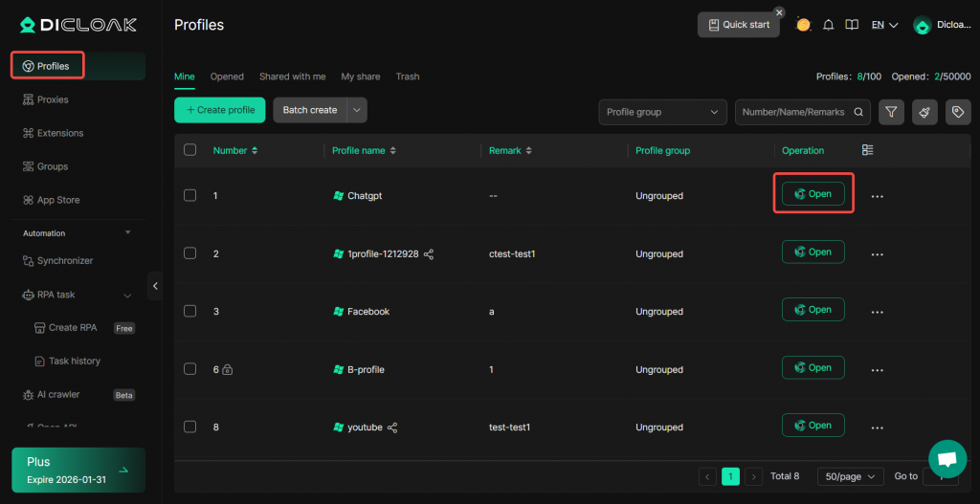Open the more options for Chatgpt row
Viewport: 980px width, 504px height.
[877, 196]
